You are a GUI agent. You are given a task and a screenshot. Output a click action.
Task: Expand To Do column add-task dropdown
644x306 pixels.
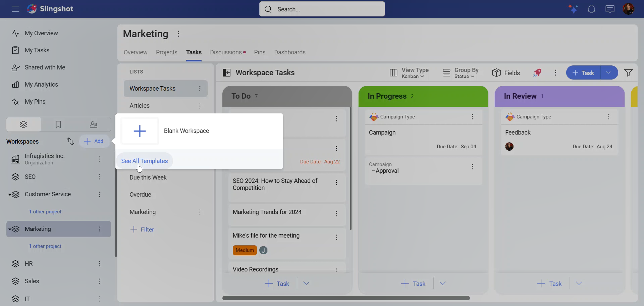[x=306, y=284]
